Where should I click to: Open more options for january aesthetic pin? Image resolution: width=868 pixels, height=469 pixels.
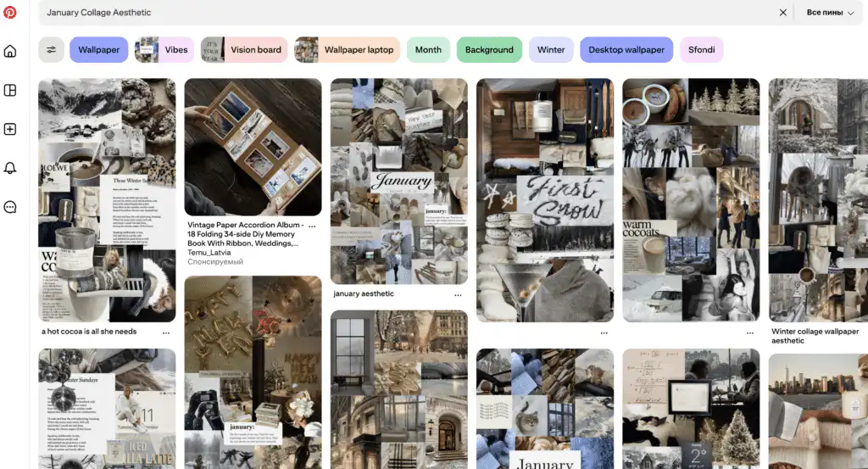coord(458,295)
